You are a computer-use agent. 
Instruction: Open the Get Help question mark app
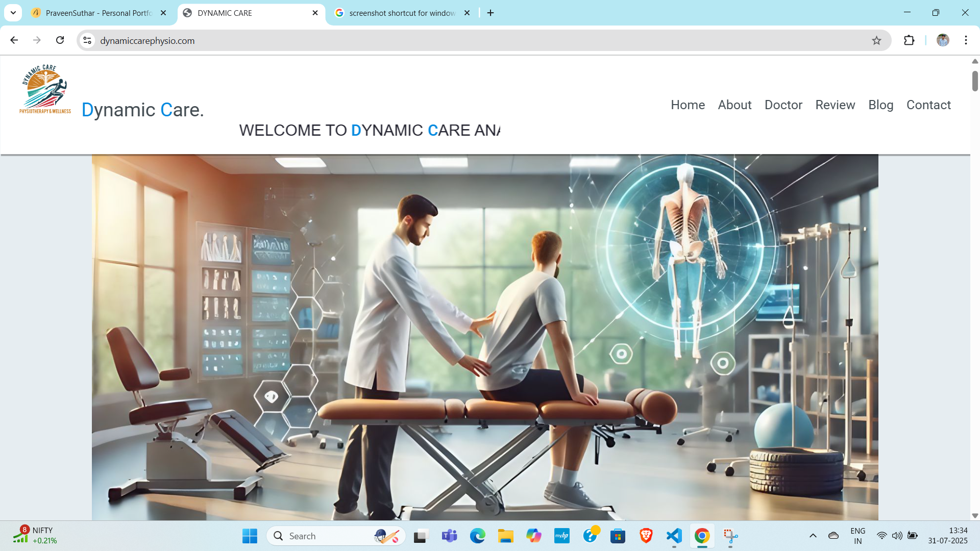point(590,536)
